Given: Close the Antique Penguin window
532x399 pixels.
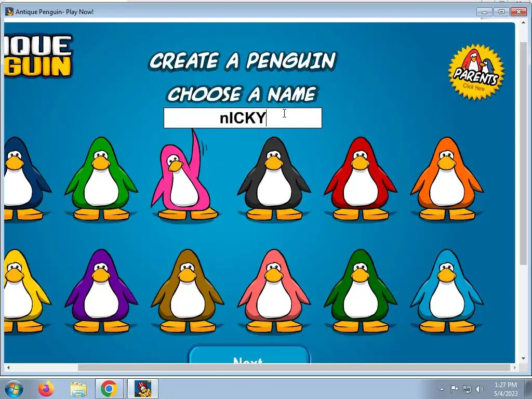Looking at the screenshot, I should pos(519,12).
